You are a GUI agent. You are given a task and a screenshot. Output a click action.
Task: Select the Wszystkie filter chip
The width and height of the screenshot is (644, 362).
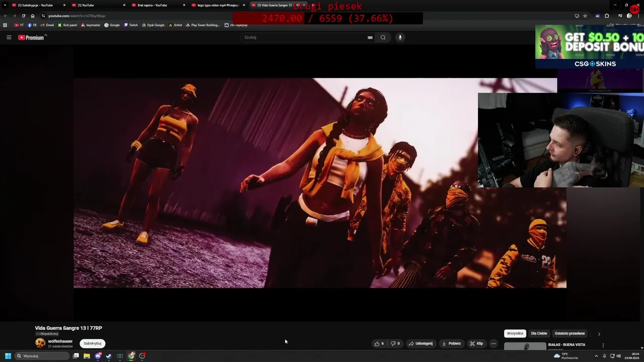tap(515, 333)
